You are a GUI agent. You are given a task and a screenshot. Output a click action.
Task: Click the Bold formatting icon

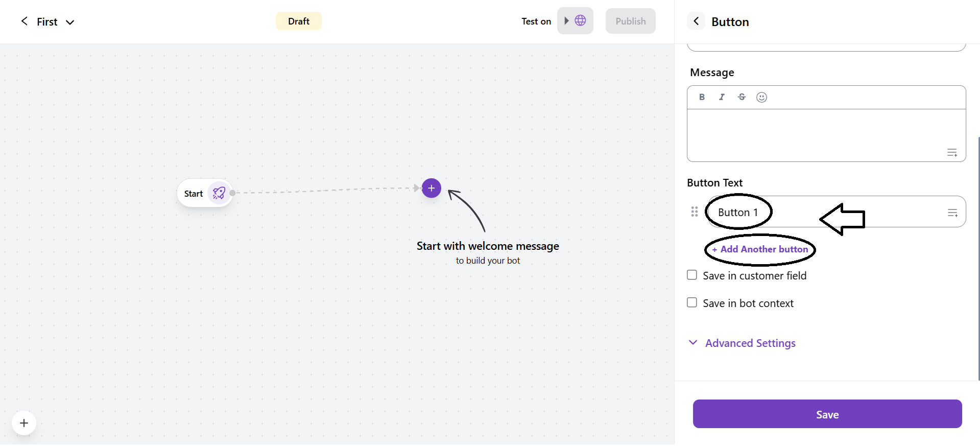[702, 97]
